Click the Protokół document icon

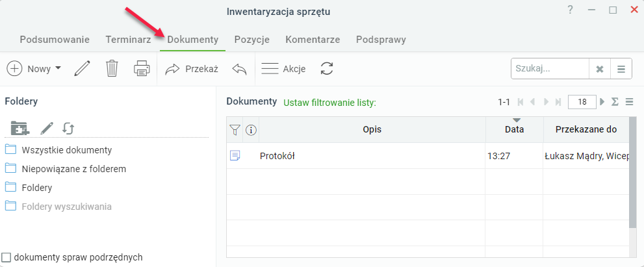(235, 156)
